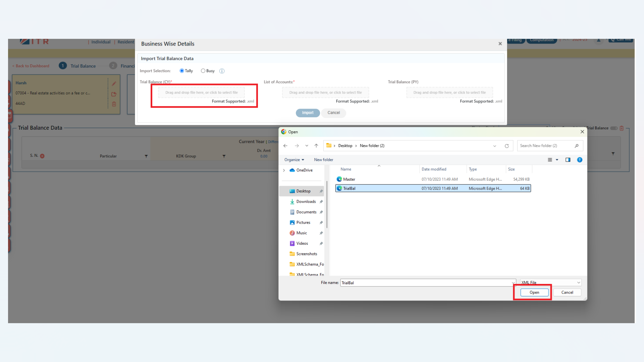This screenshot has width=644, height=362.
Task: Change view layout icon in Open dialog
Action: coord(550,160)
